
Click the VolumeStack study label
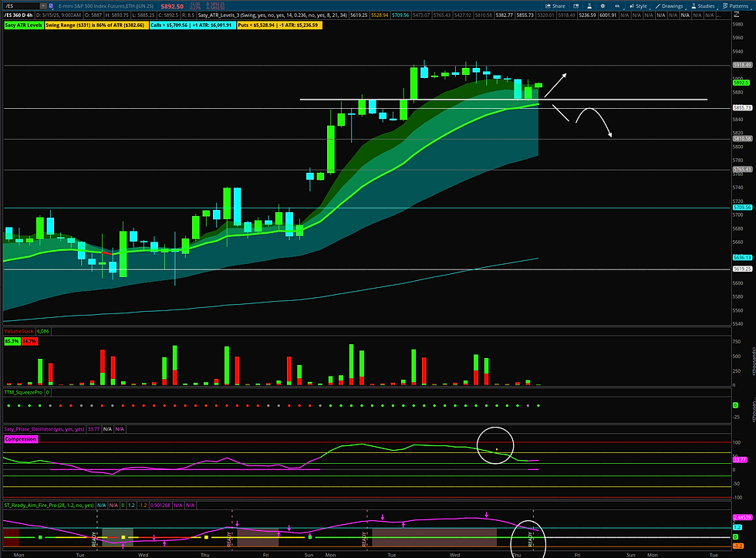19,331
